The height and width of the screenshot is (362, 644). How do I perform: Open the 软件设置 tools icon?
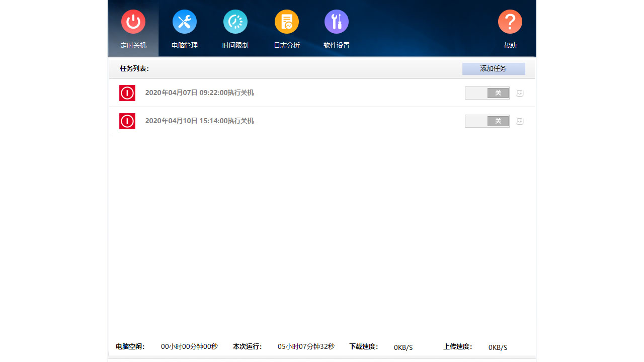click(x=336, y=22)
